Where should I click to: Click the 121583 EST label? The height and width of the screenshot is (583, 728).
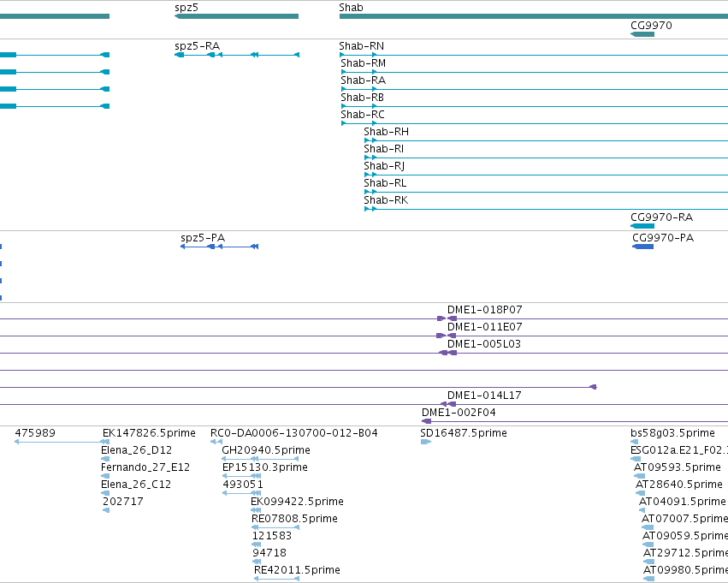coord(272,537)
